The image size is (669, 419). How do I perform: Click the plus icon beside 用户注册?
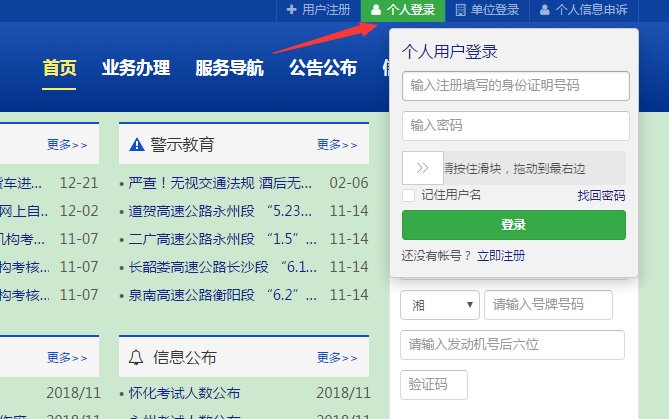click(x=291, y=9)
